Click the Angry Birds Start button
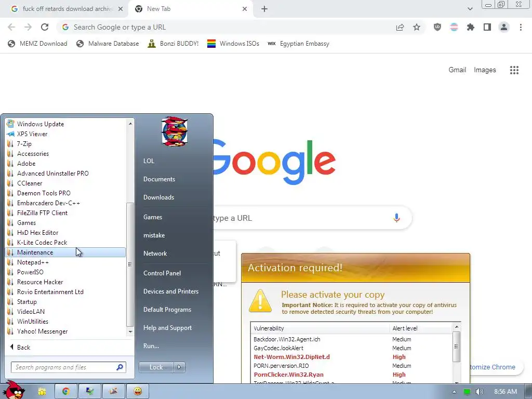 pos(13,390)
